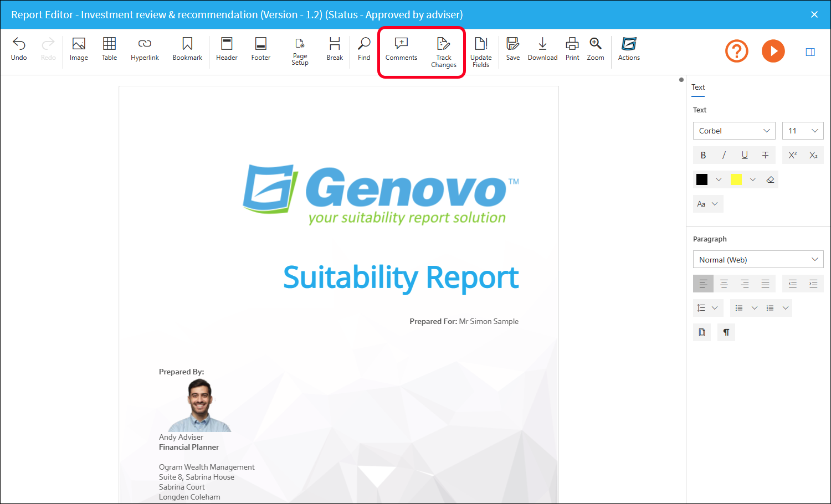The height and width of the screenshot is (504, 831).
Task: Open the Find tool
Action: tap(364, 49)
